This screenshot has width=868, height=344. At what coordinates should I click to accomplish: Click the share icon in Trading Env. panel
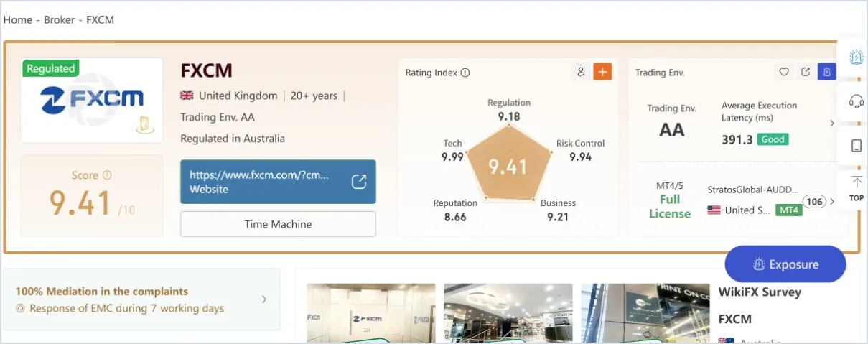(x=806, y=72)
